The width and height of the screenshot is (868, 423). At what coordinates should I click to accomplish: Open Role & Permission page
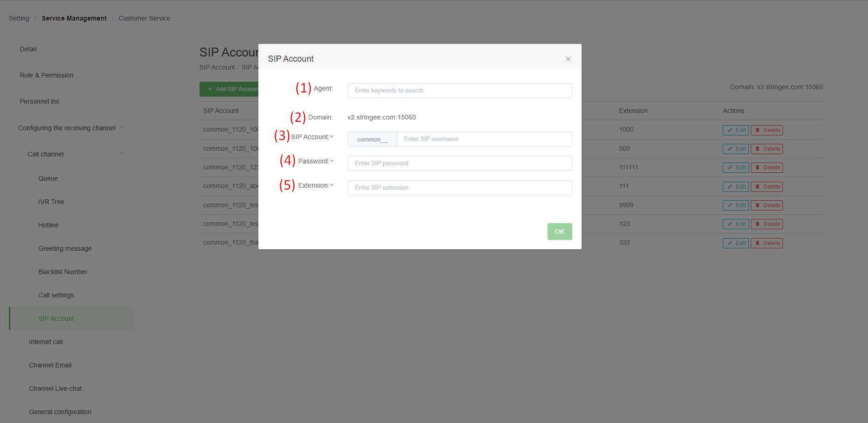click(46, 75)
